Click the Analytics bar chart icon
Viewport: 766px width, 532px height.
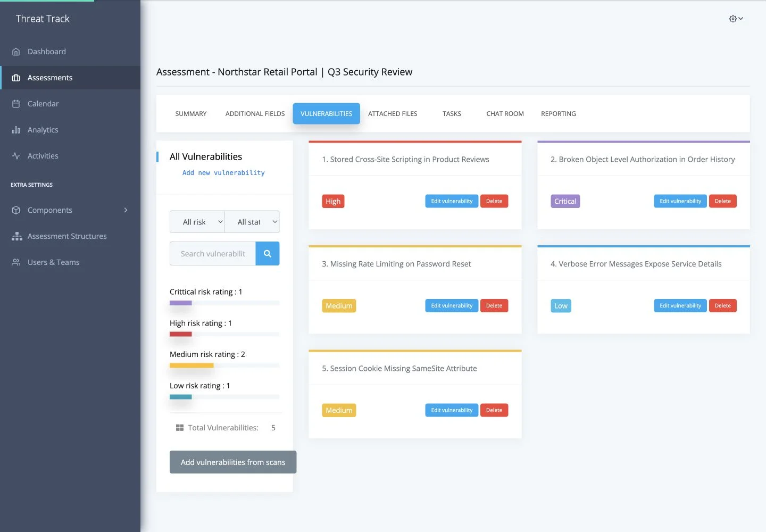click(16, 130)
